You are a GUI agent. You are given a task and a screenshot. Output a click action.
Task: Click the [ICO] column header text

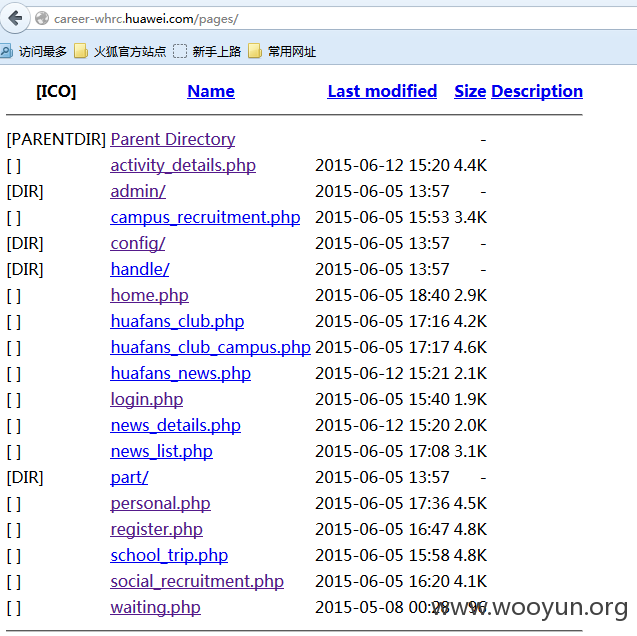(x=56, y=91)
